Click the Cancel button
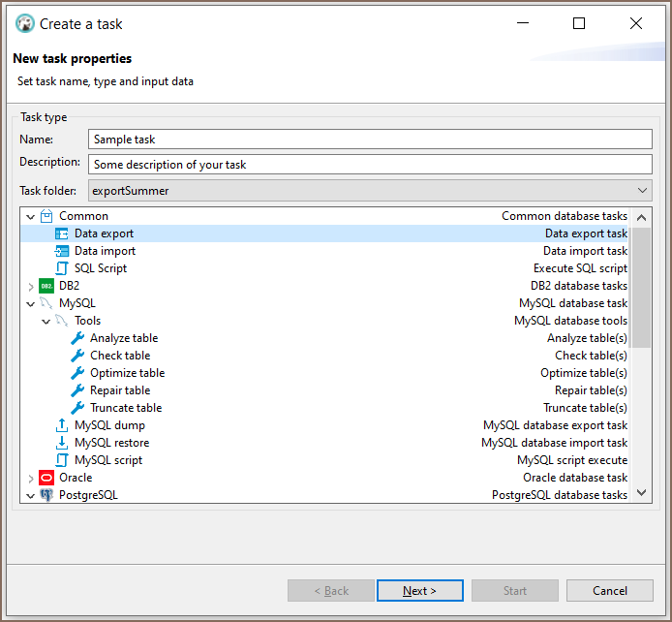 pyautogui.click(x=609, y=591)
